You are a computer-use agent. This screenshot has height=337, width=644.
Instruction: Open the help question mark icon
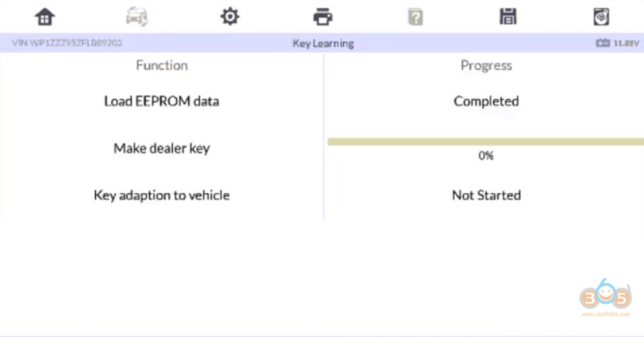[x=415, y=17]
